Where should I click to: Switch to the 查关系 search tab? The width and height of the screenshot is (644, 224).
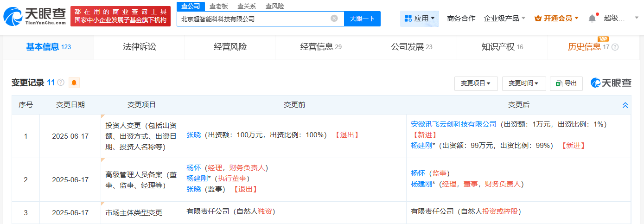click(x=247, y=6)
